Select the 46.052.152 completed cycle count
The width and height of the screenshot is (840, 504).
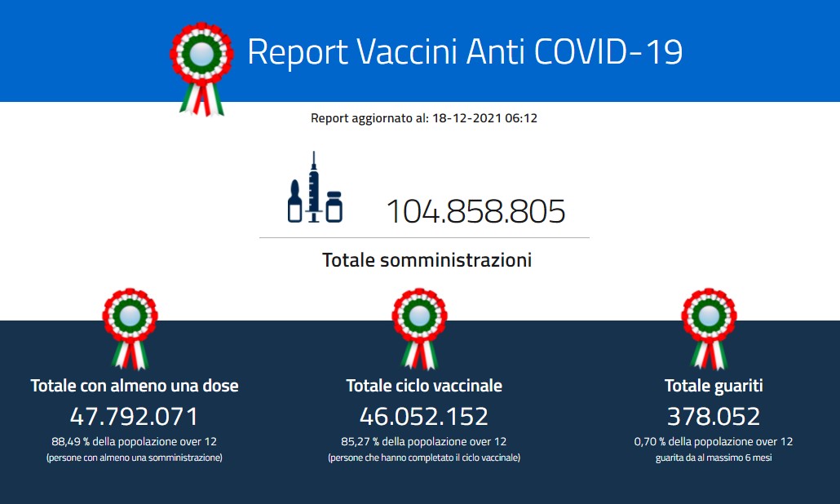424,417
